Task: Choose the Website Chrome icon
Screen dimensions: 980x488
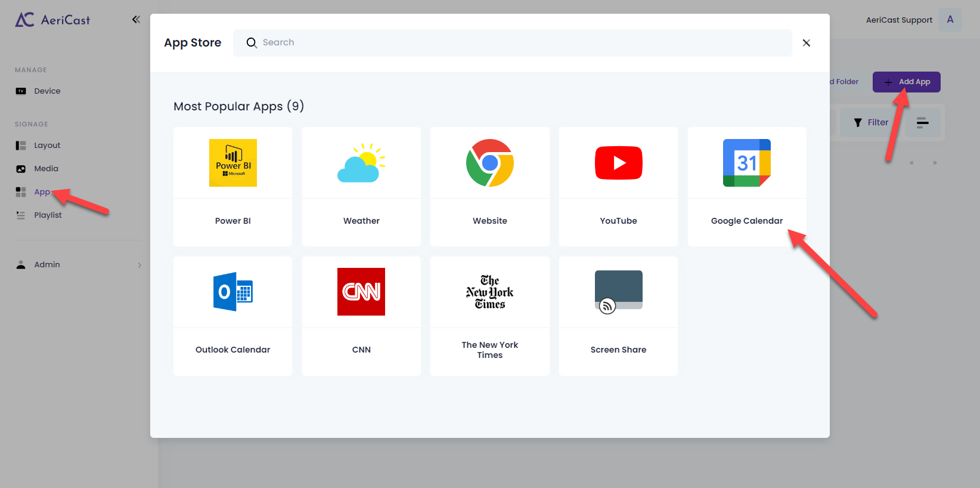Action: (x=490, y=163)
